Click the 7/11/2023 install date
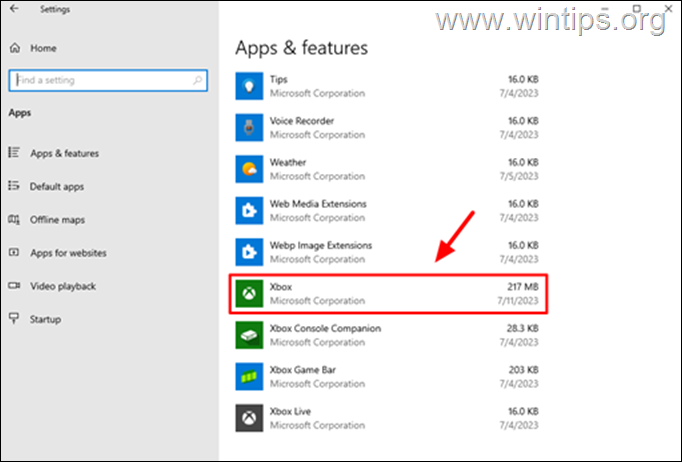The image size is (682, 462). coord(518,301)
